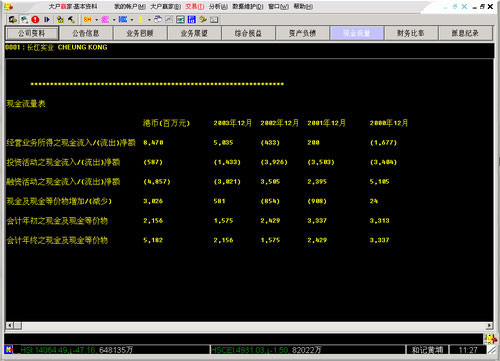
Task: Open the 交易(T) menu
Action: [195, 7]
